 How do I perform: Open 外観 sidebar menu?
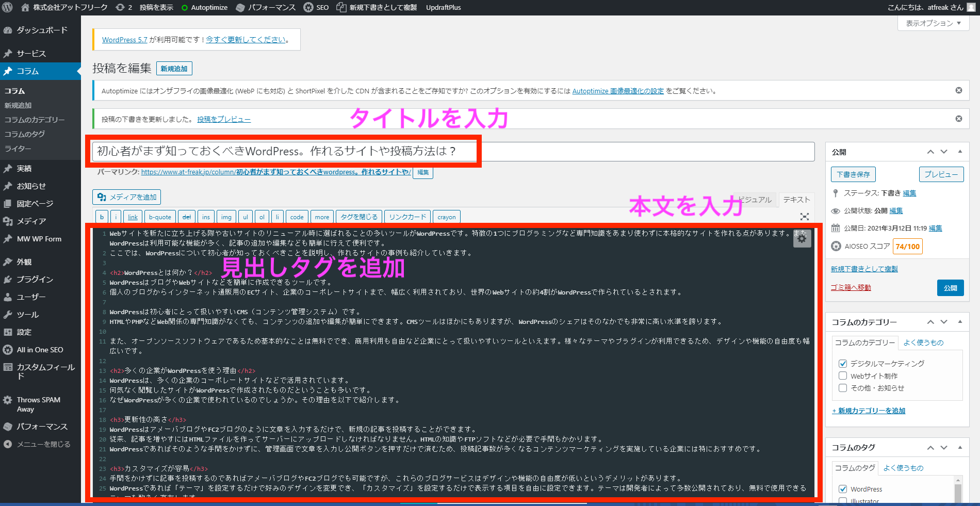pyautogui.click(x=40, y=262)
